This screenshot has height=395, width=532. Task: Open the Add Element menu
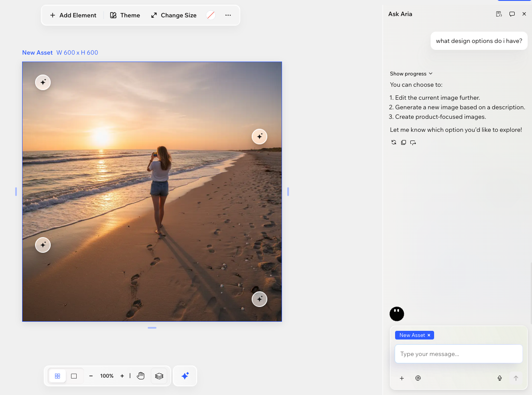(x=73, y=15)
